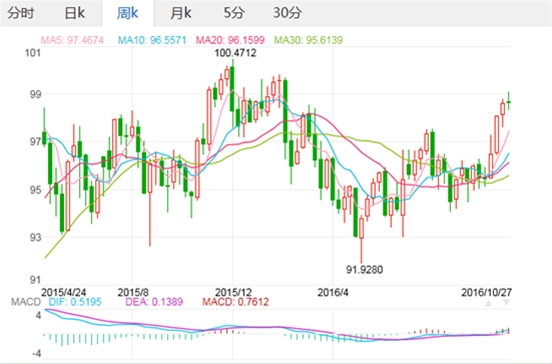This screenshot has width=552, height=364.
Task: Click the down triangle below the date axis
Action: pyautogui.click(x=506, y=303)
